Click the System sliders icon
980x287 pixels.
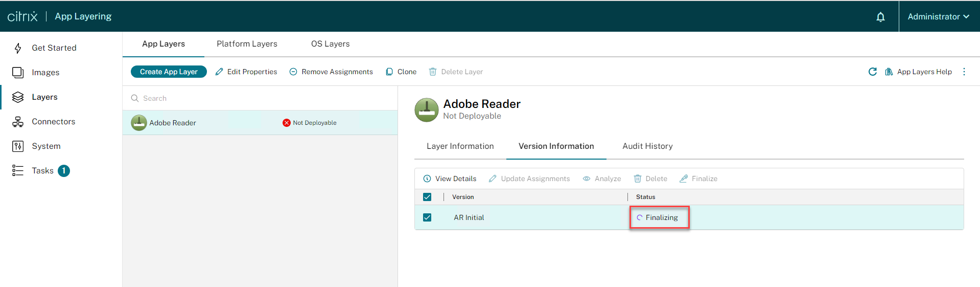click(x=18, y=146)
